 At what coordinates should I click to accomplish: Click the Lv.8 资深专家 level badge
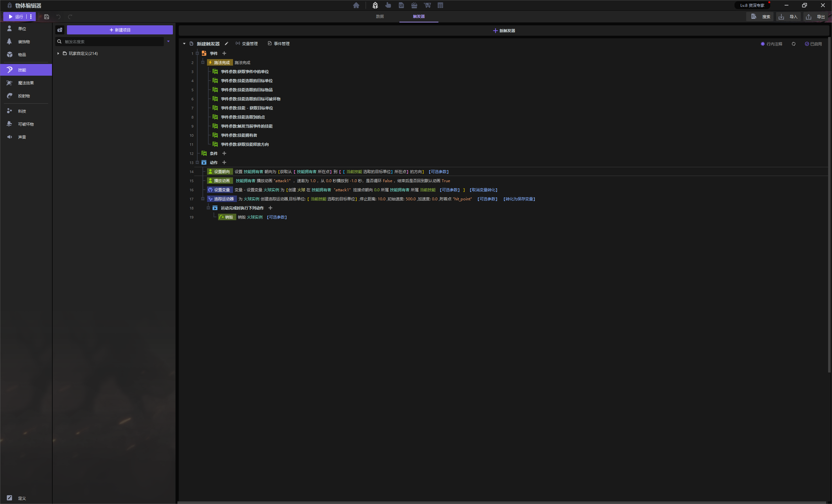tap(752, 6)
